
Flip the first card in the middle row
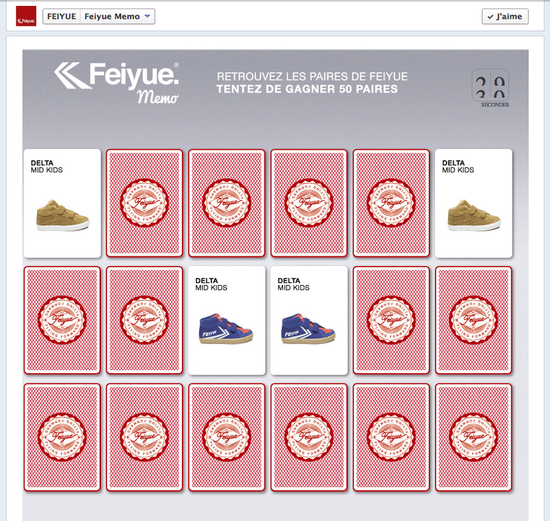(x=62, y=320)
